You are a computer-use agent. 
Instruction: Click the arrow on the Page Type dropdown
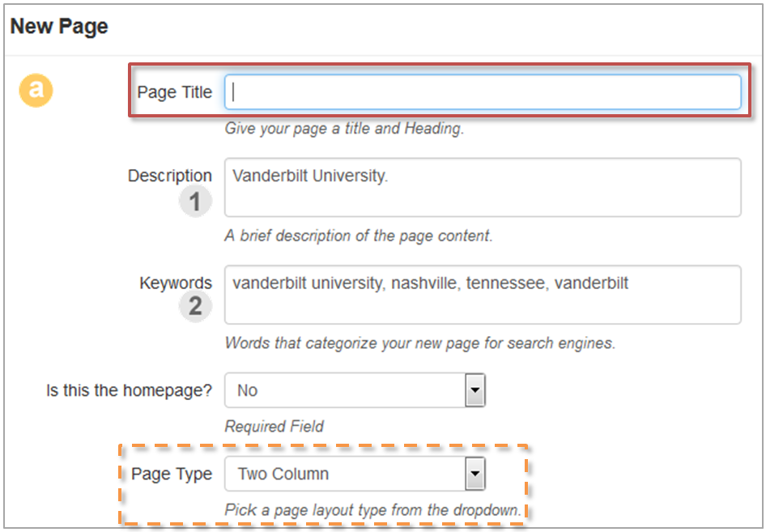[474, 475]
